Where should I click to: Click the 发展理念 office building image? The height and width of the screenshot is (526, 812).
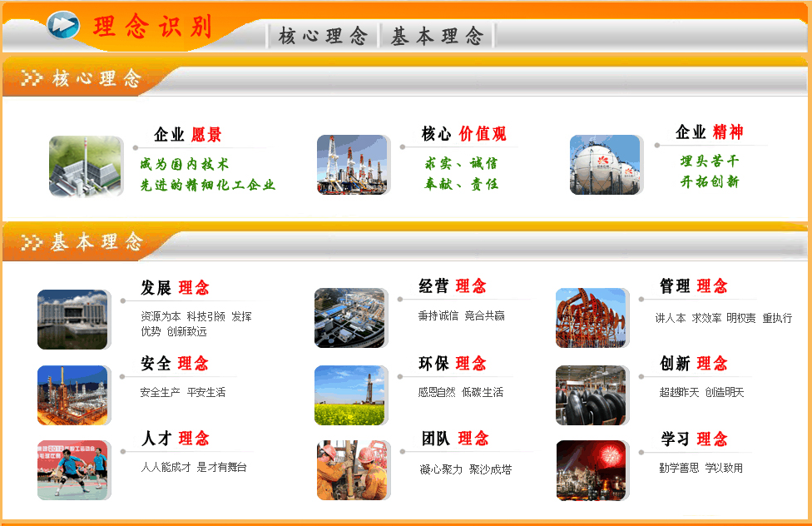(72, 319)
